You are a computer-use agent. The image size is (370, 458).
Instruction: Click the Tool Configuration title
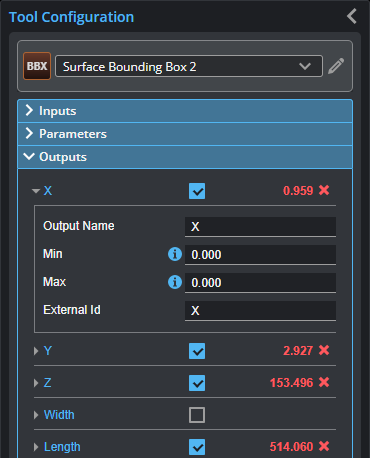pos(71,17)
